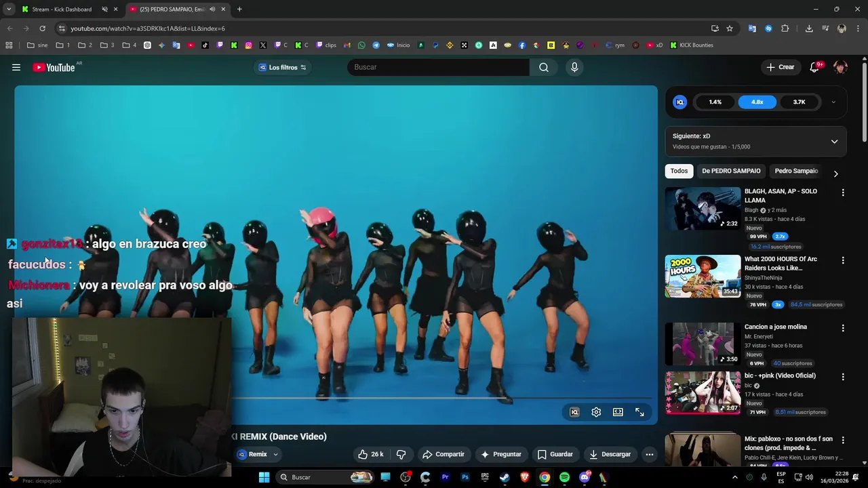Image resolution: width=868 pixels, height=488 pixels.
Task: Click the search magnifier button
Action: tap(544, 67)
